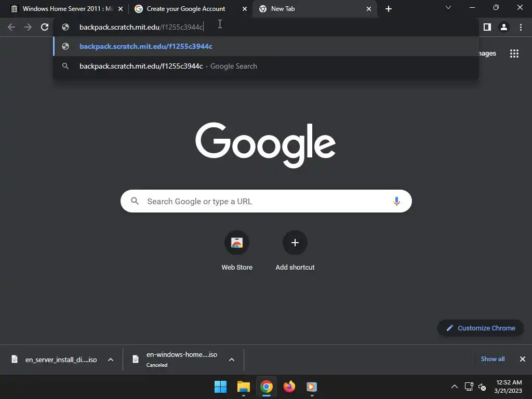
Task: Open a new tab with the plus button
Action: pyautogui.click(x=389, y=9)
